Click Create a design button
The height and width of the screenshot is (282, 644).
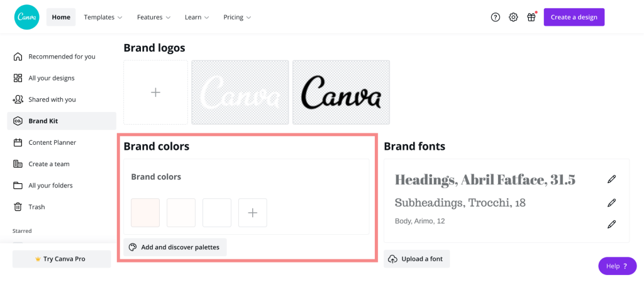tap(574, 17)
